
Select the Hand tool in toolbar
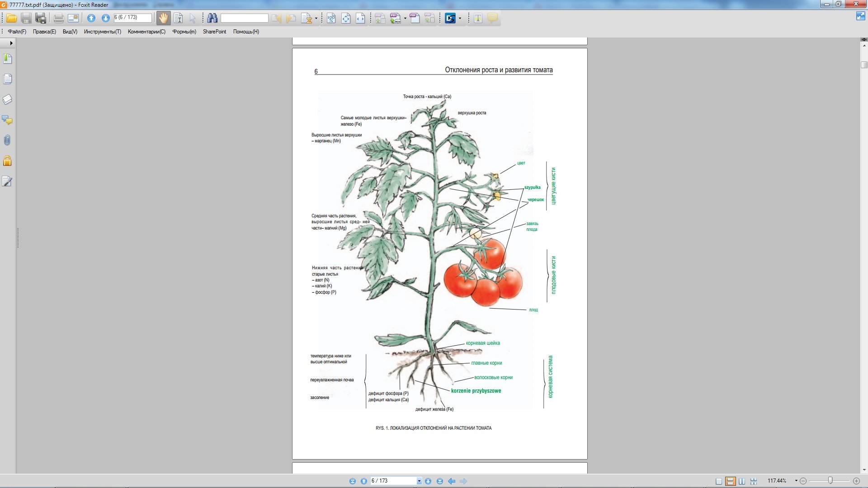(163, 18)
